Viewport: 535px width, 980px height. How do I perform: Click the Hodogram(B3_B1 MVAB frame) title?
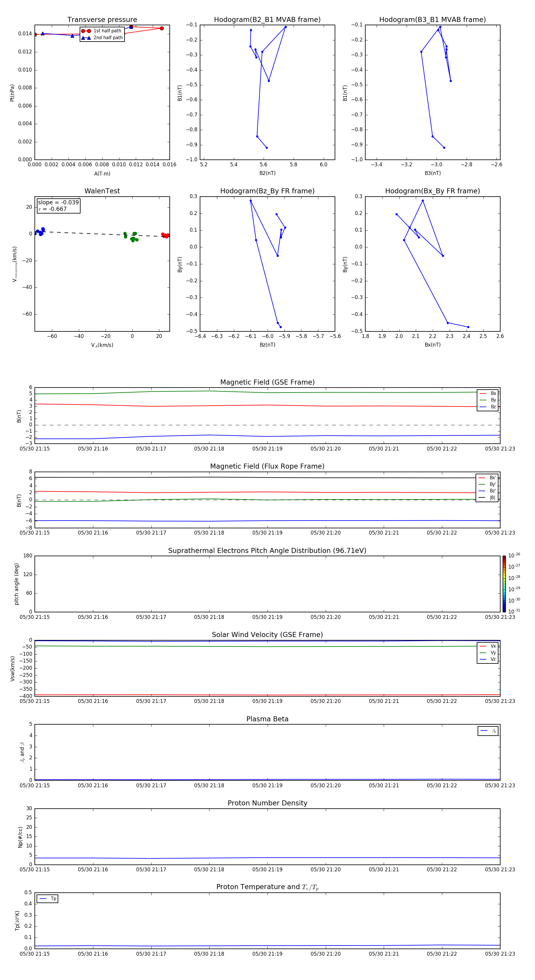tap(432, 20)
